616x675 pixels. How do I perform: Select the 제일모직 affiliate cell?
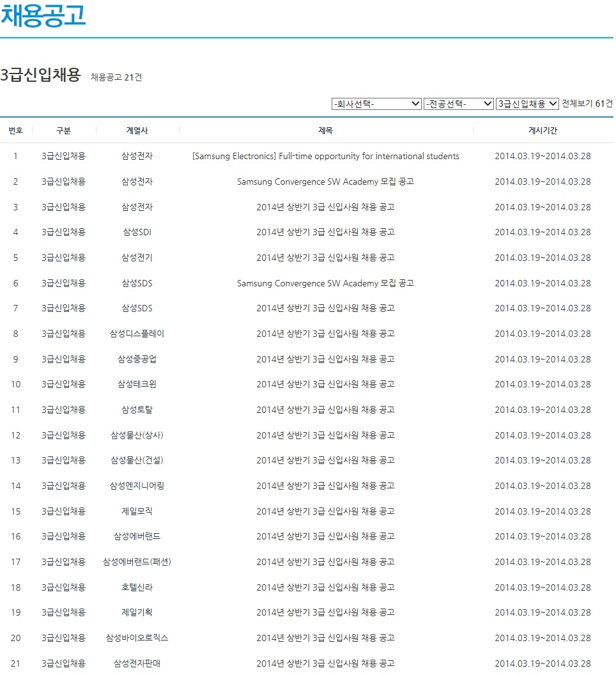click(x=137, y=511)
